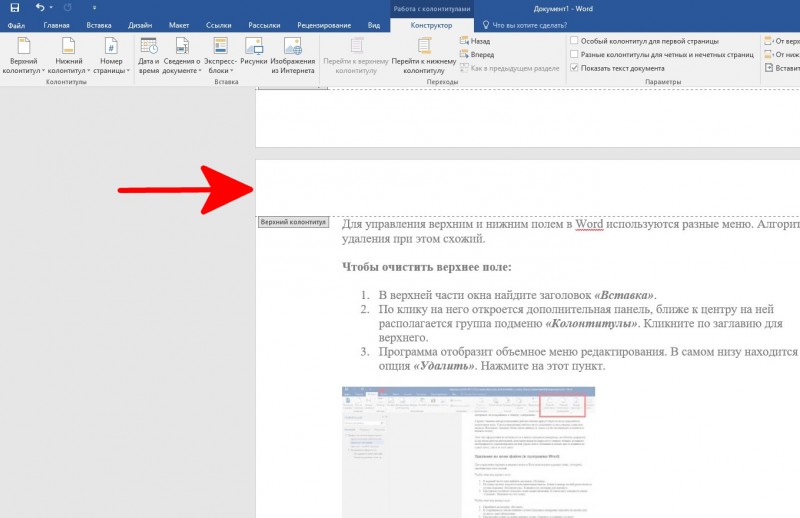Click Перейти к верхнему колонтитулу
800x518 pixels.
(356, 56)
